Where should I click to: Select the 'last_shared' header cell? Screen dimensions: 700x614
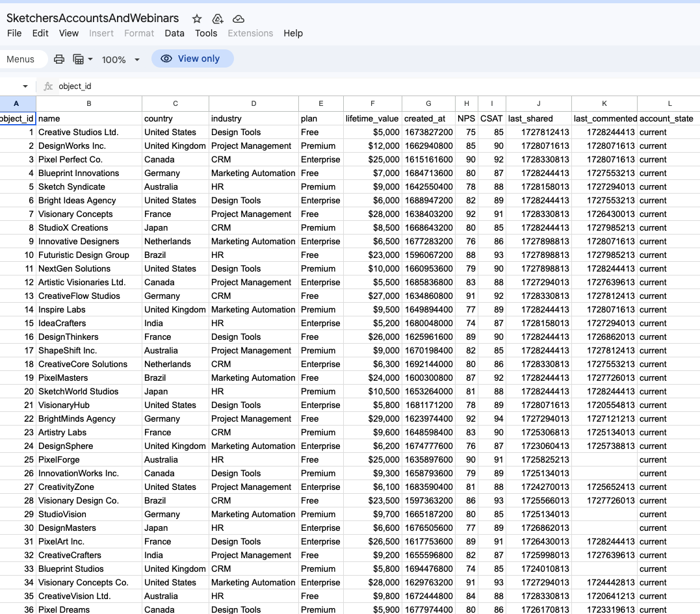[538, 119]
